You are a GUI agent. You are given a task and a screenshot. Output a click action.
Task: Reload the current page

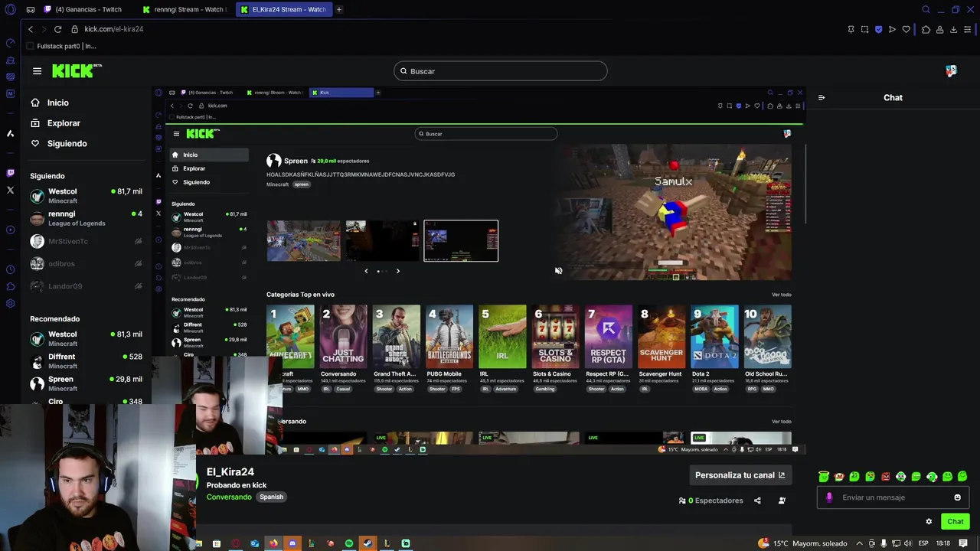point(57,29)
